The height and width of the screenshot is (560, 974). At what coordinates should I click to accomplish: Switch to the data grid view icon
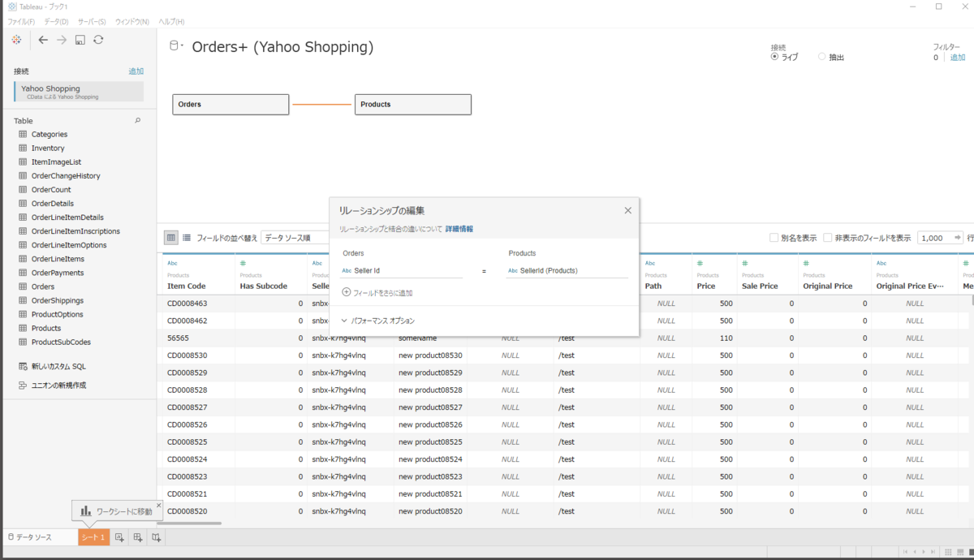[171, 238]
